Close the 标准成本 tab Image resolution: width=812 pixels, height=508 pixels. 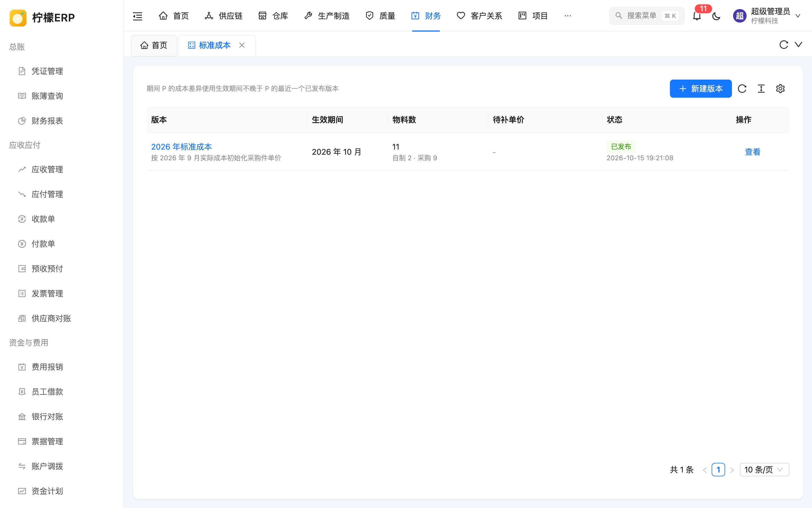242,45
